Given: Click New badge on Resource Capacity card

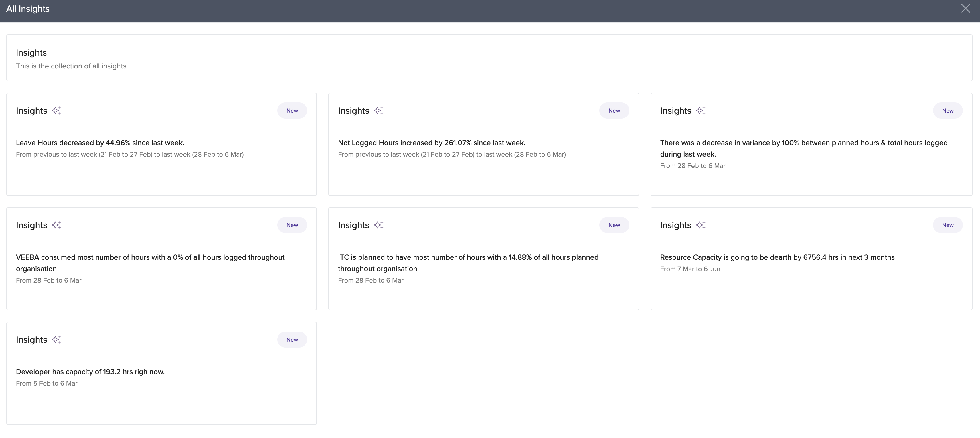Looking at the screenshot, I should click(x=947, y=225).
